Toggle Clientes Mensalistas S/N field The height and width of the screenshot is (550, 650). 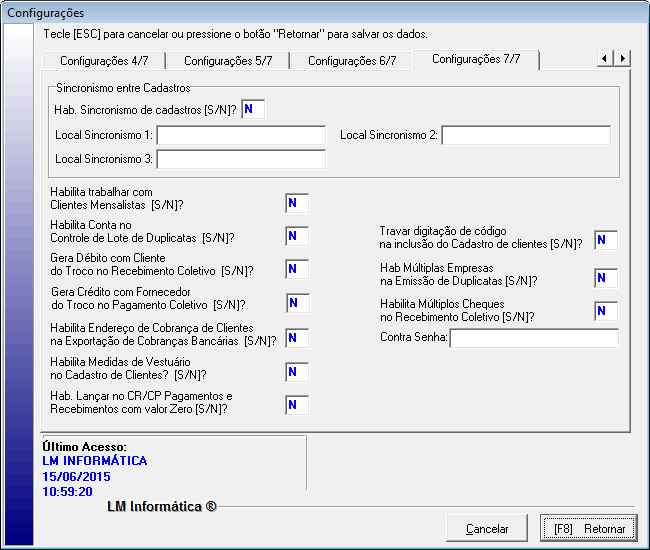pyautogui.click(x=297, y=204)
